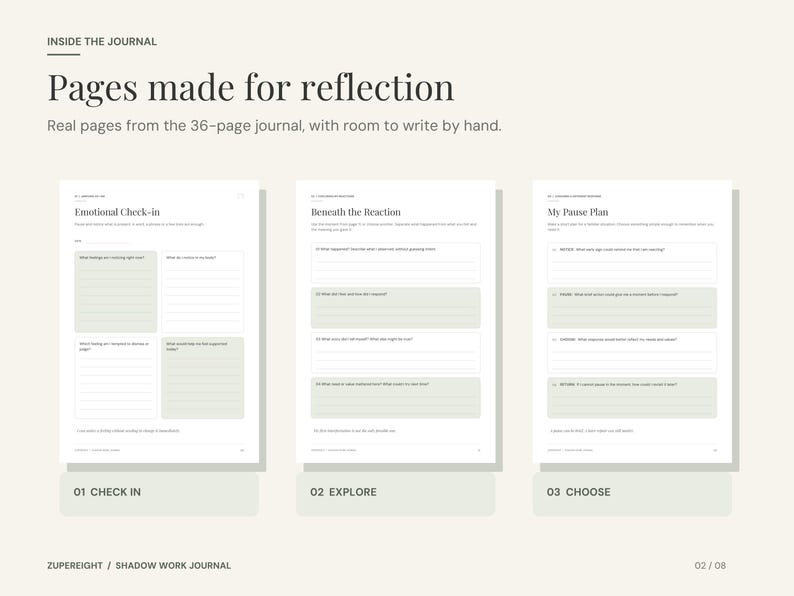Click the small corner icon on Emotional Check-in page
The width and height of the screenshot is (794, 596).
[241, 196]
